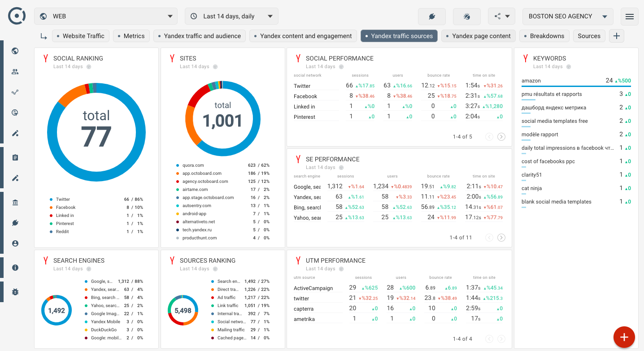Click the Yandex icon on Social Ranking widget

coord(45,58)
